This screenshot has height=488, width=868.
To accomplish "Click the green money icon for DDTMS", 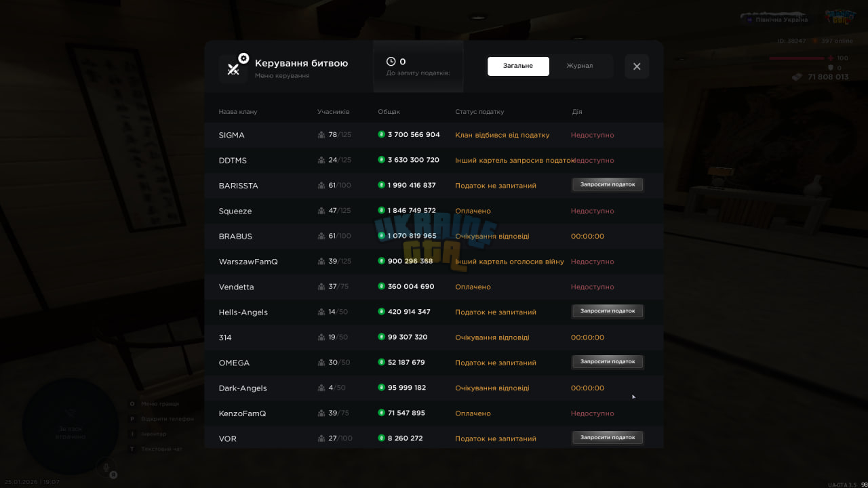I will [x=381, y=160].
